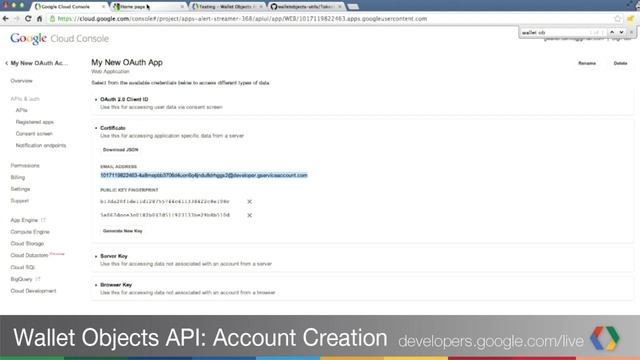
Task: Open Cloud SQL in the sidebar
Action: [x=22, y=267]
